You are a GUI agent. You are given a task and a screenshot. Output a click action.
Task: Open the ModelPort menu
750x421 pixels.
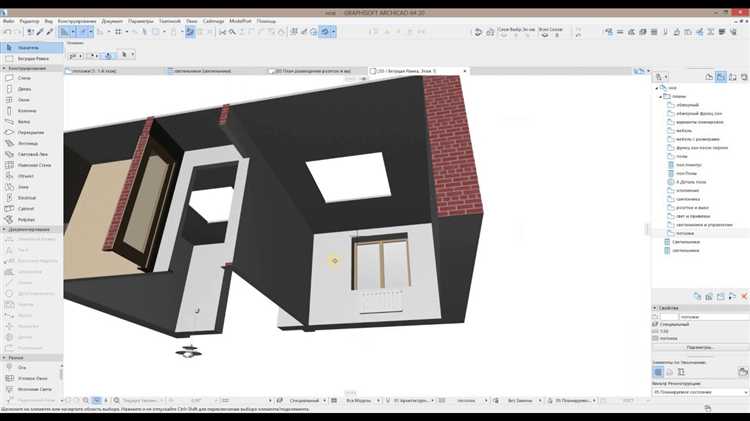tap(240, 21)
